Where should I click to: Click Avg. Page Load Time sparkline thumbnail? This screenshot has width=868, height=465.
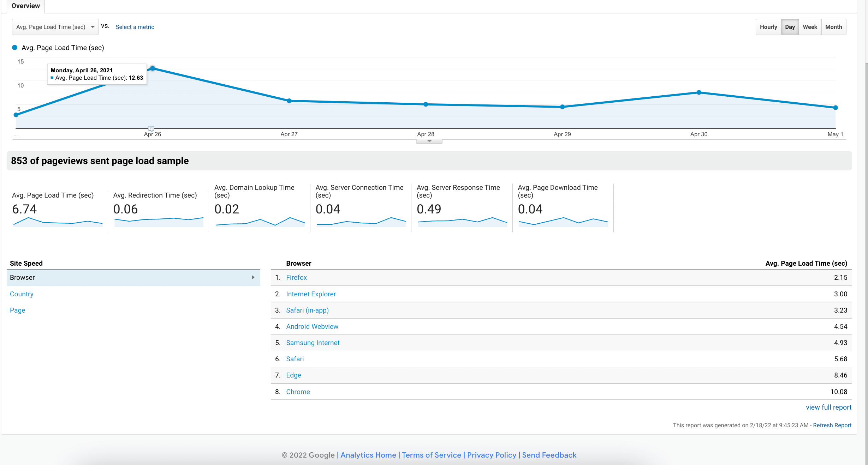(x=58, y=222)
